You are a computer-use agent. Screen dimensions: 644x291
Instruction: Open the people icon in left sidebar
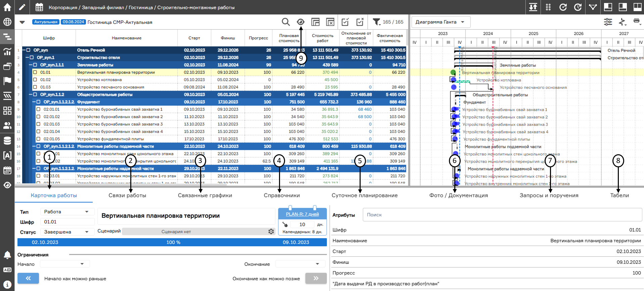point(7,125)
